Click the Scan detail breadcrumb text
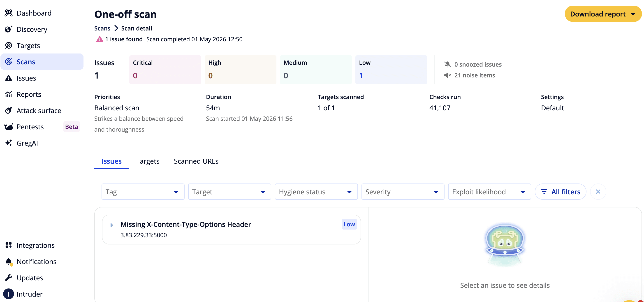The height and width of the screenshot is (302, 644). 137,28
